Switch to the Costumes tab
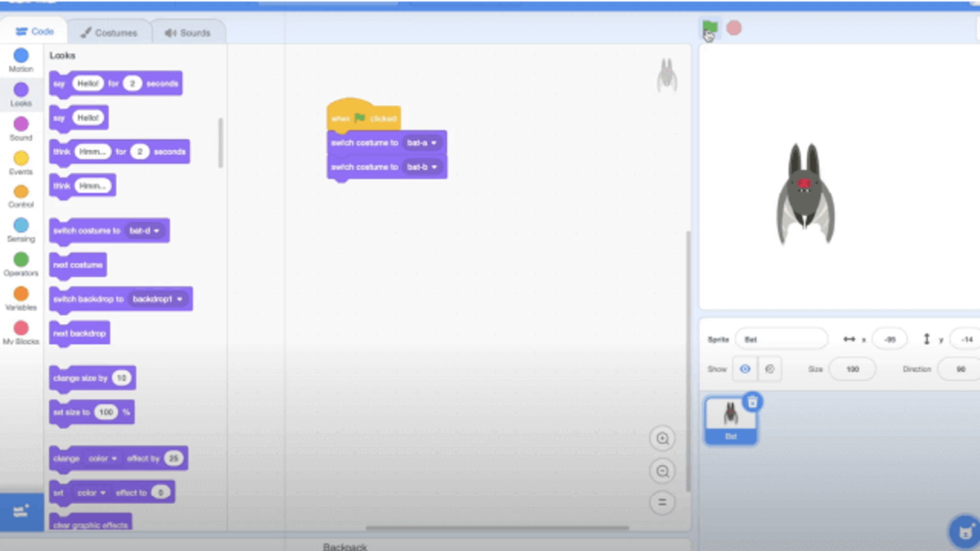This screenshot has width=980, height=551. click(x=109, y=33)
